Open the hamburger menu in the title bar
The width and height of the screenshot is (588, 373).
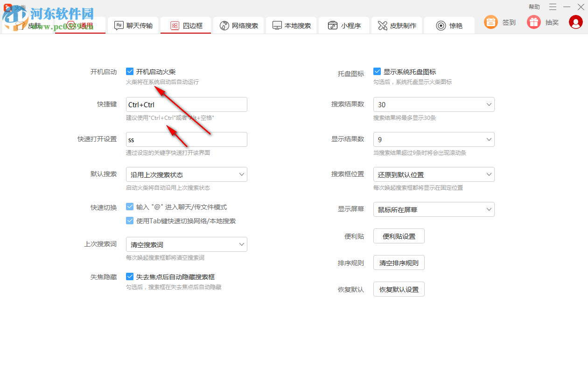(553, 7)
